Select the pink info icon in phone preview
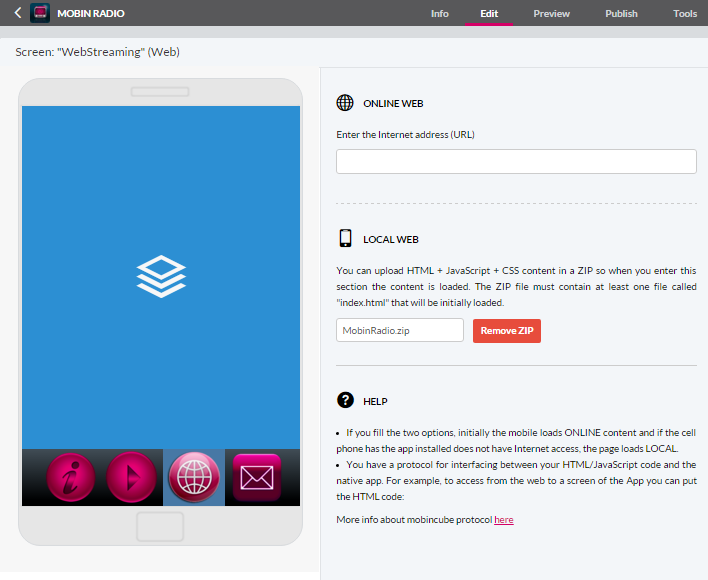The height and width of the screenshot is (580, 708). [x=70, y=478]
